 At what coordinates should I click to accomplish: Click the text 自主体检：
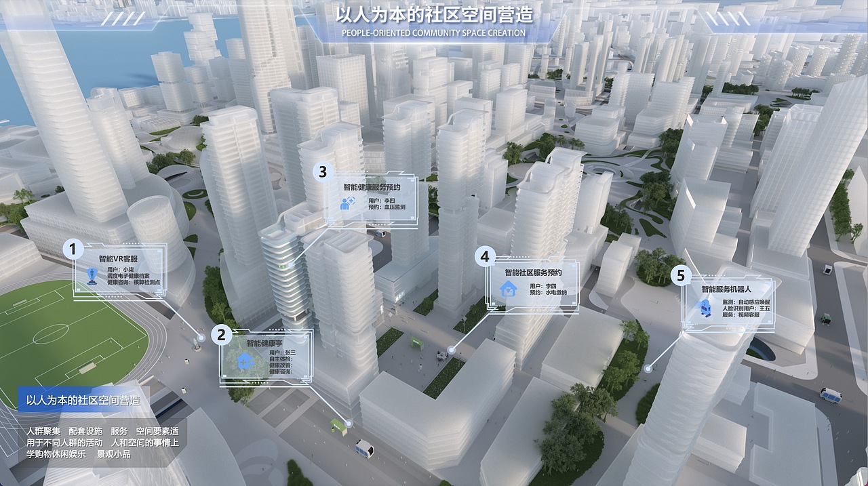click(281, 359)
